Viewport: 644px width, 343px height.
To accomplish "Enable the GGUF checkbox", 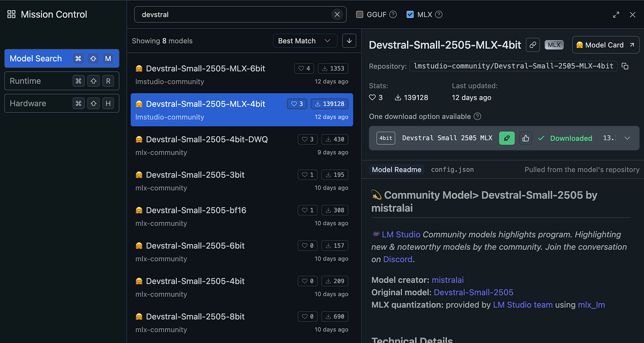I will pos(360,15).
